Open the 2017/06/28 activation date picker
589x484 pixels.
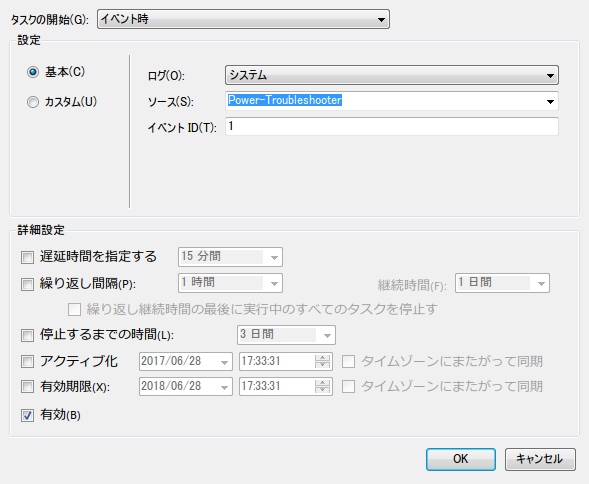point(186,361)
